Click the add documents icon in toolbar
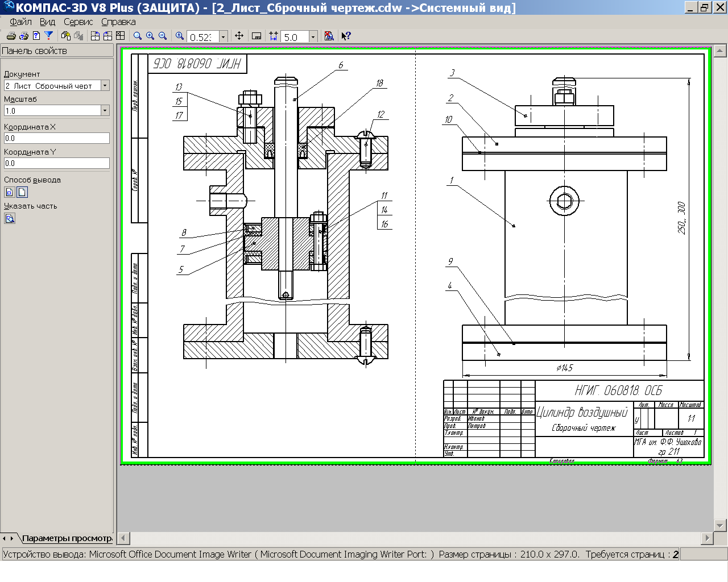 tap(66, 36)
